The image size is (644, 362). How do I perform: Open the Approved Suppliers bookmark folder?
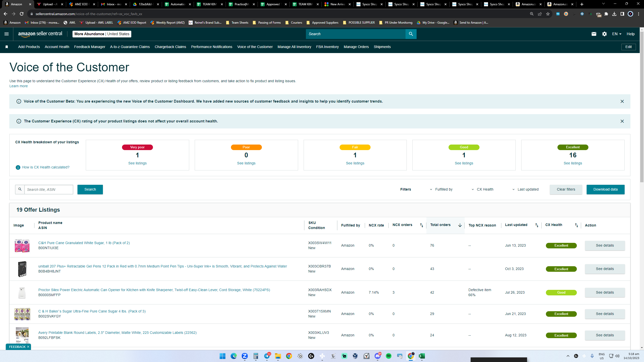[x=322, y=23]
